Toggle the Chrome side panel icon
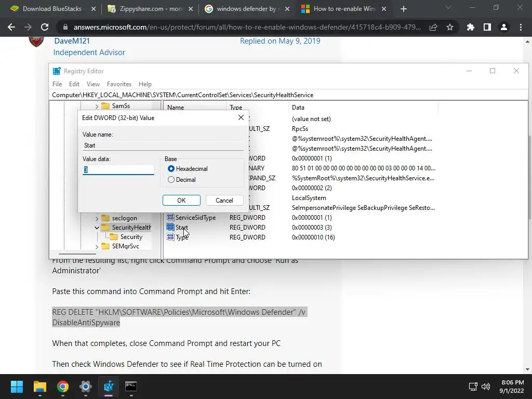 coord(487,27)
